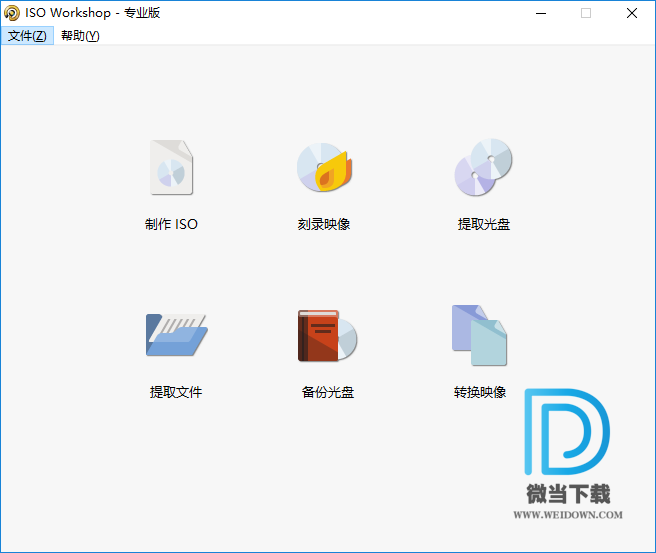Open the 提取光盘 twin discs icon
The image size is (656, 553).
[483, 167]
